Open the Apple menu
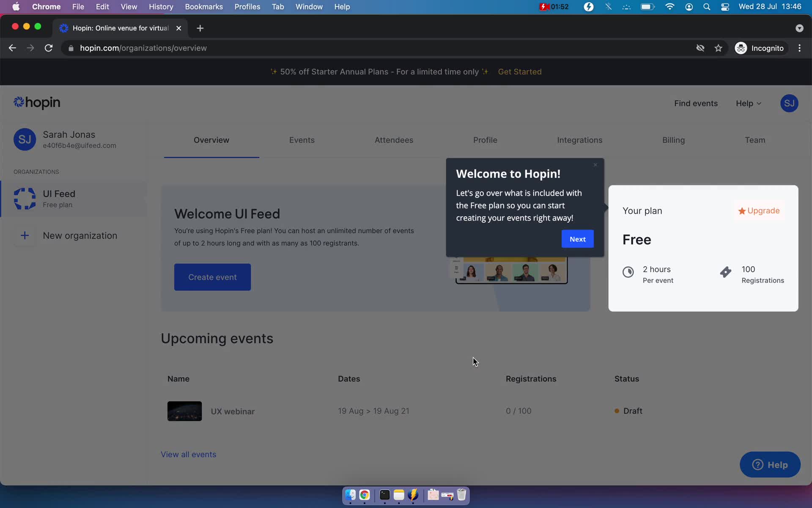This screenshot has height=508, width=812. coord(16,7)
